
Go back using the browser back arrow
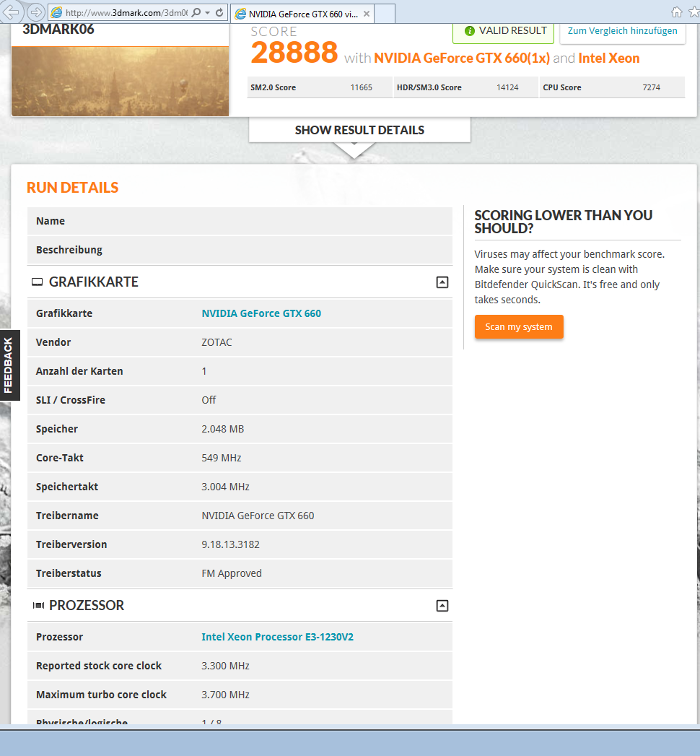[x=11, y=12]
